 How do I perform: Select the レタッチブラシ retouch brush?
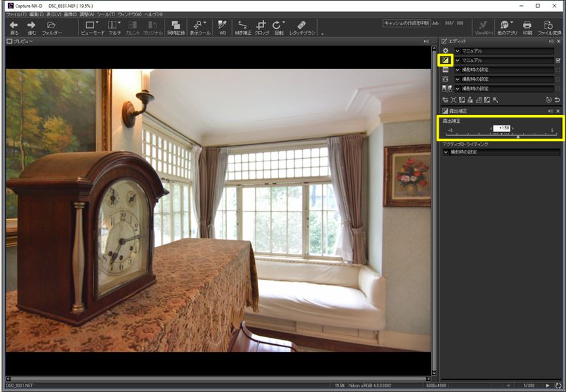click(302, 28)
